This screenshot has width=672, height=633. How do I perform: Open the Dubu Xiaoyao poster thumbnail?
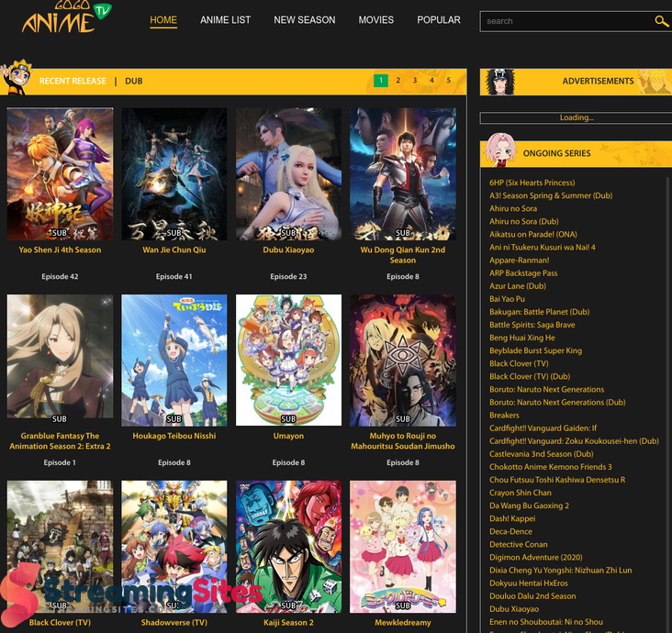pyautogui.click(x=288, y=174)
